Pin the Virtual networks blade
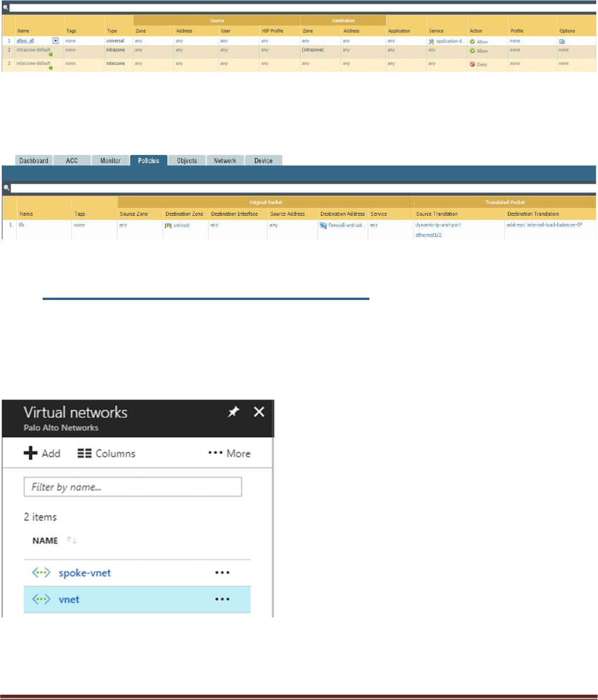The image size is (598, 700). click(x=233, y=412)
